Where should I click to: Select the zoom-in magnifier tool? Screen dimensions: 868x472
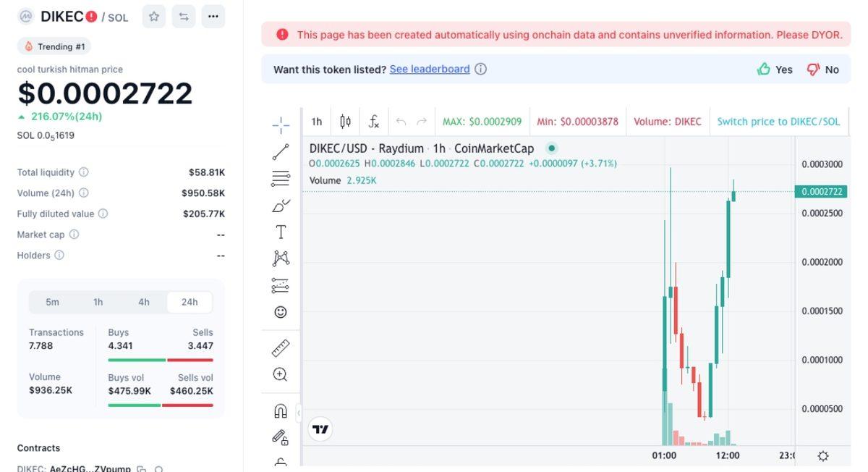(280, 375)
